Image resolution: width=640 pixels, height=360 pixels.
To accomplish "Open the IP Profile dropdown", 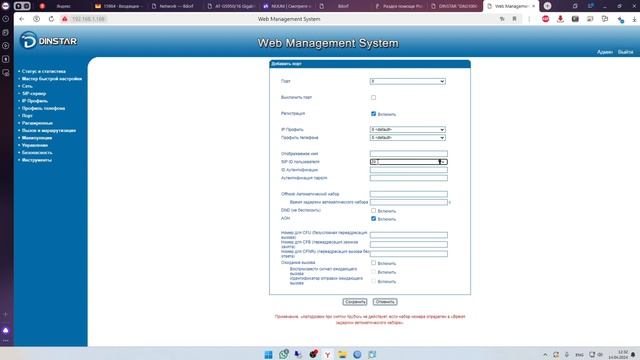I will 408,129.
